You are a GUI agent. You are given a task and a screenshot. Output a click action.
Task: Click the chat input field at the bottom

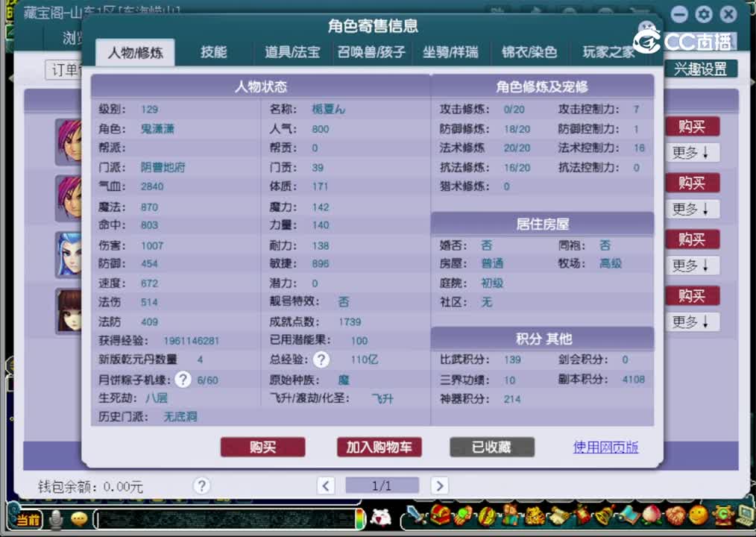pyautogui.click(x=224, y=519)
